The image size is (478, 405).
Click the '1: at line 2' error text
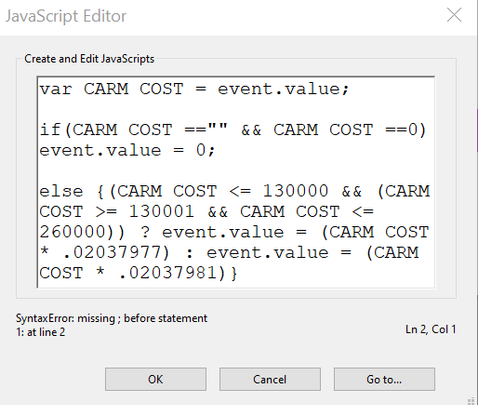pyautogui.click(x=41, y=332)
